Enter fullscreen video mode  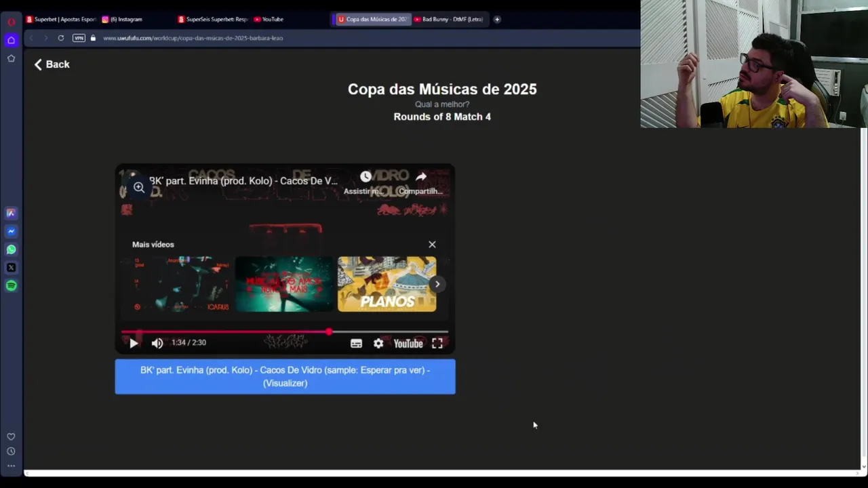click(x=437, y=344)
